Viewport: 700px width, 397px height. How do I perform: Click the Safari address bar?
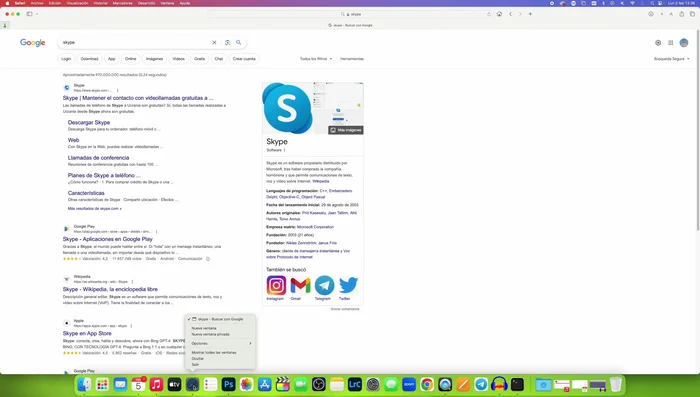coord(350,14)
